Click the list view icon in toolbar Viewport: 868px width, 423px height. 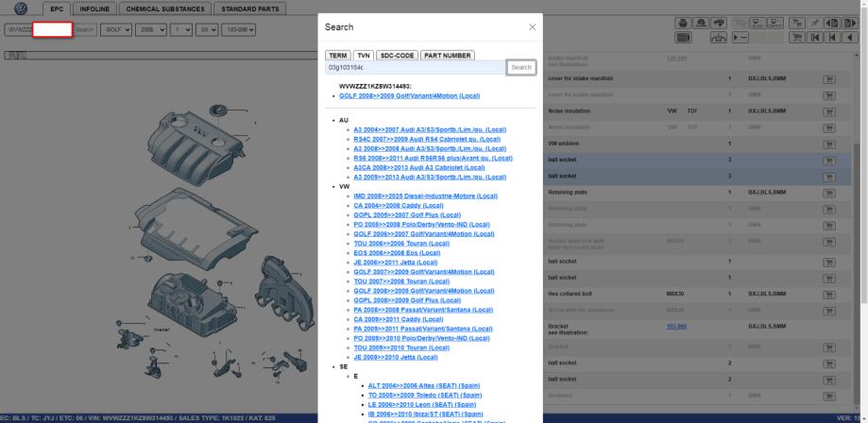(683, 37)
